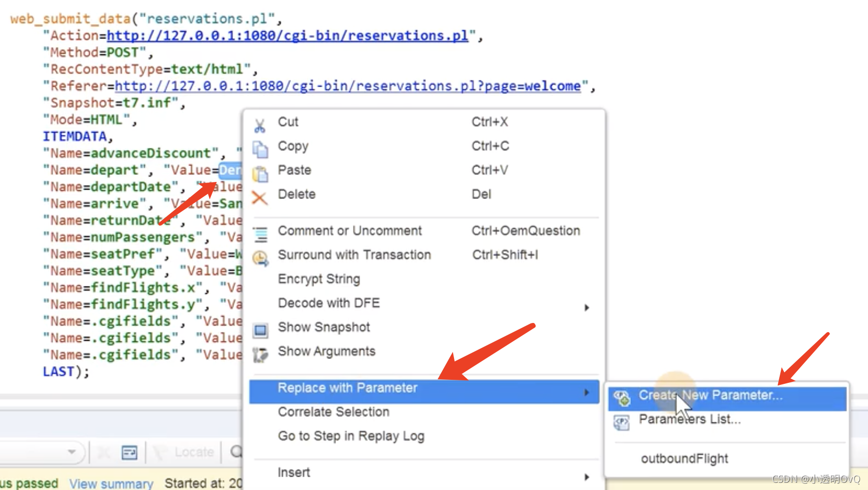The width and height of the screenshot is (868, 490).
Task: Click the window icon in bottom toolbar
Action: tap(129, 453)
